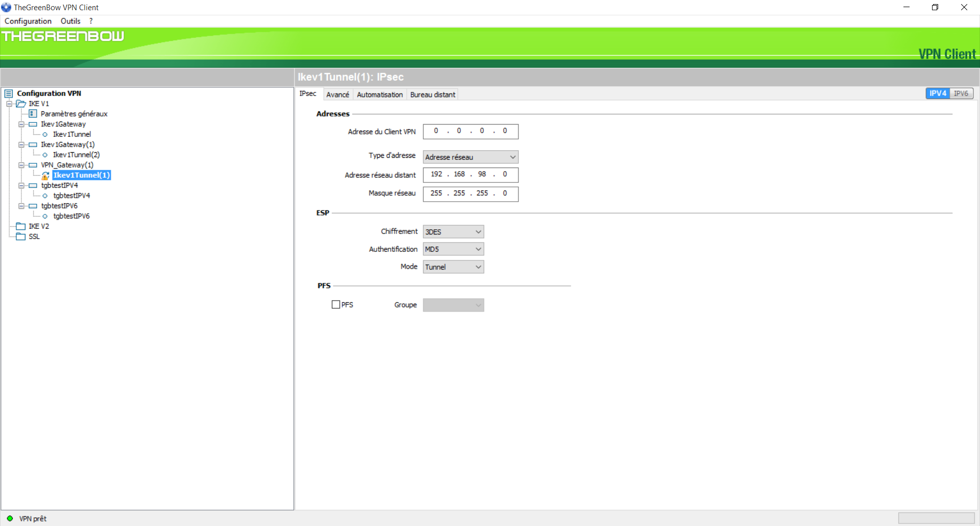Click the Ikev1Gateway gateway icon
Viewport: 980px width, 526px height.
click(x=33, y=124)
